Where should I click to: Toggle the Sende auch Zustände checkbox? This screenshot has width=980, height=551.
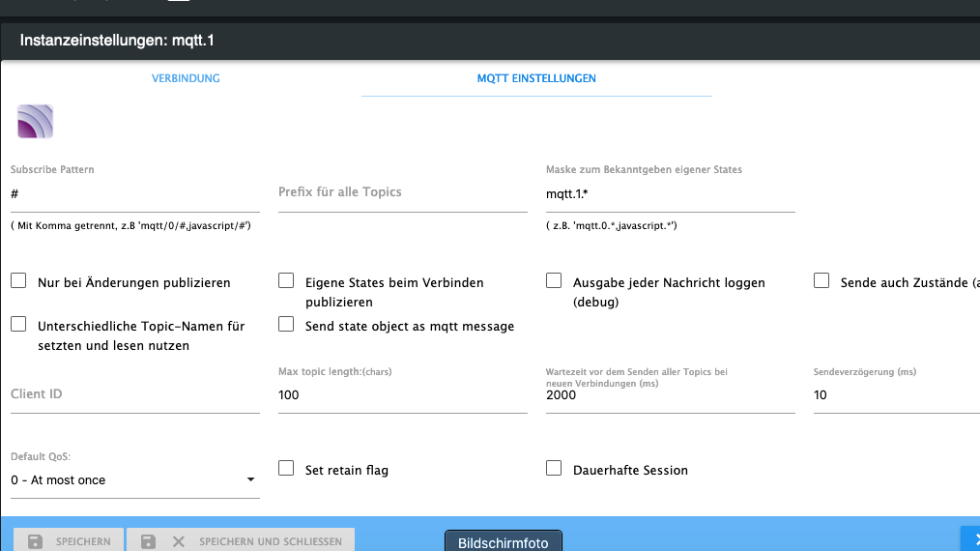(x=821, y=280)
